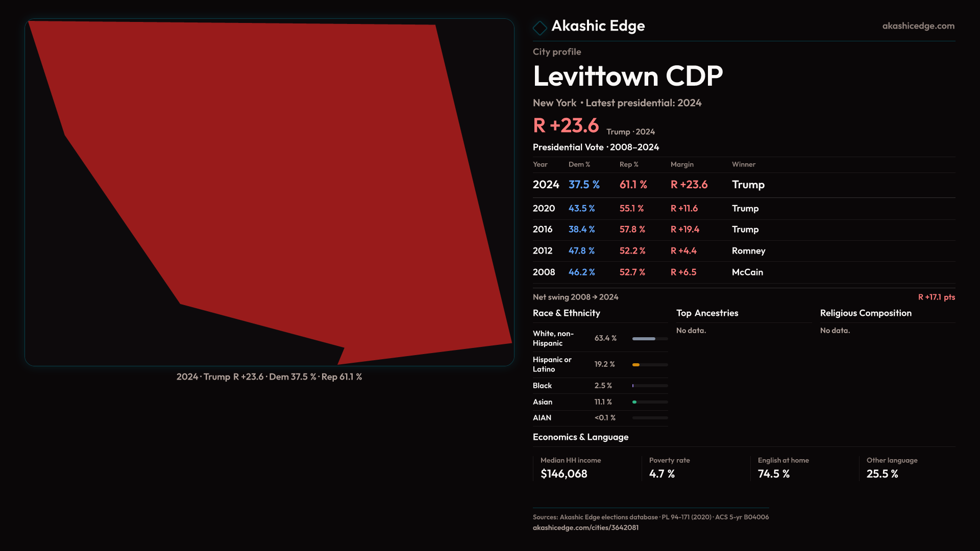Screen dimensions: 980x551
Task: Click the Poverty rate stat card
Action: 669,468
